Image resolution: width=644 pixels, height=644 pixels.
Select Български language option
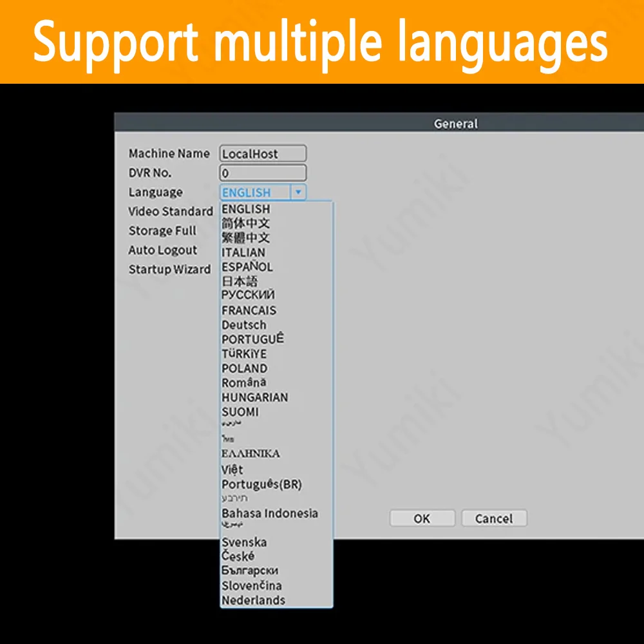pyautogui.click(x=250, y=571)
